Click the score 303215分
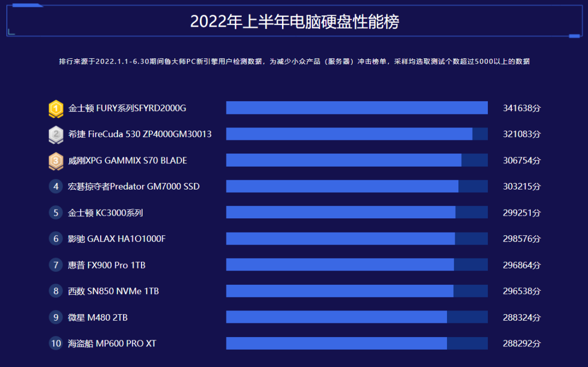The height and width of the screenshot is (367, 588). pyautogui.click(x=522, y=186)
